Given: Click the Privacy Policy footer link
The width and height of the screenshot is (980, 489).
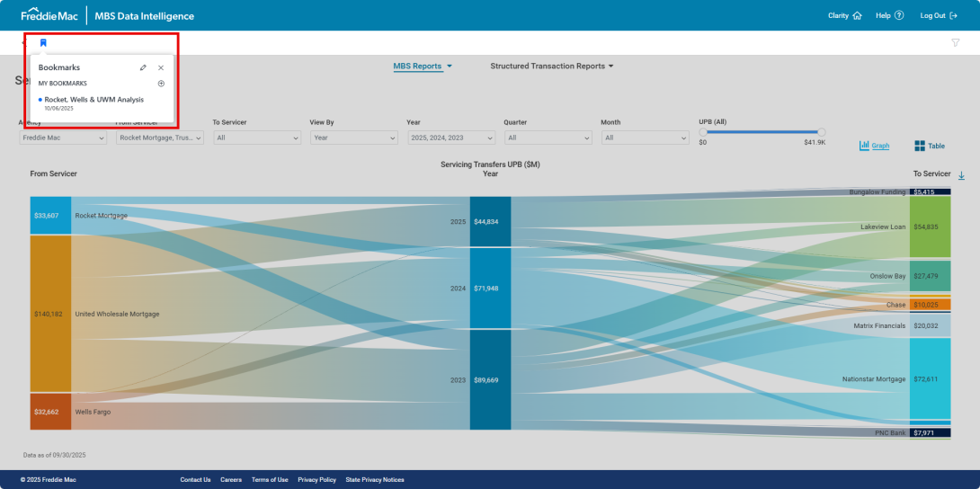Looking at the screenshot, I should pos(316,480).
